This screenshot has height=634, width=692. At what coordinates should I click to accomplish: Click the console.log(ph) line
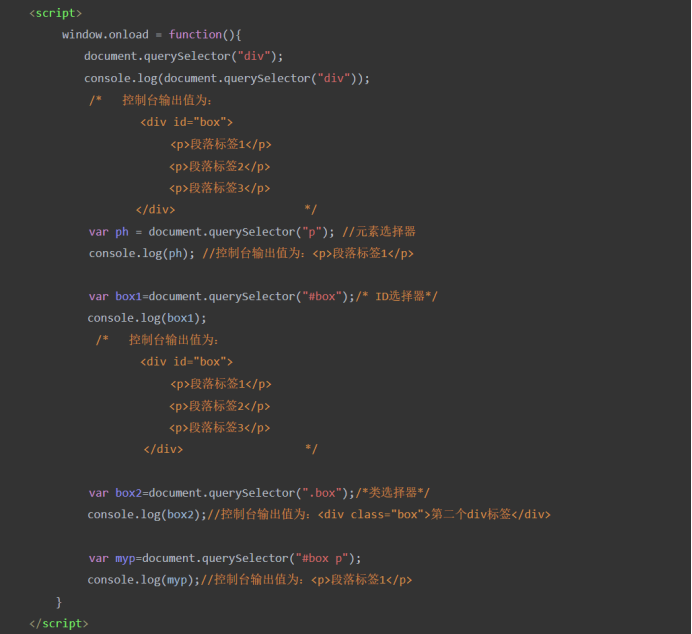tap(251, 254)
